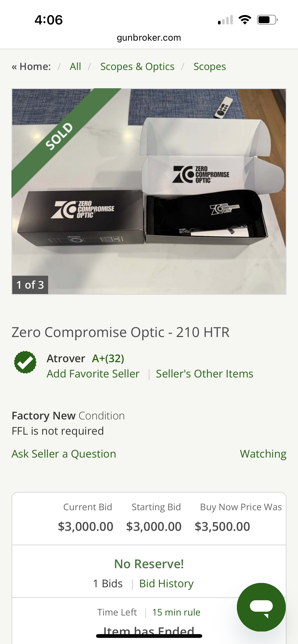Toggle Watching status for this item
Image resolution: width=298 pixels, height=644 pixels.
[x=263, y=454]
